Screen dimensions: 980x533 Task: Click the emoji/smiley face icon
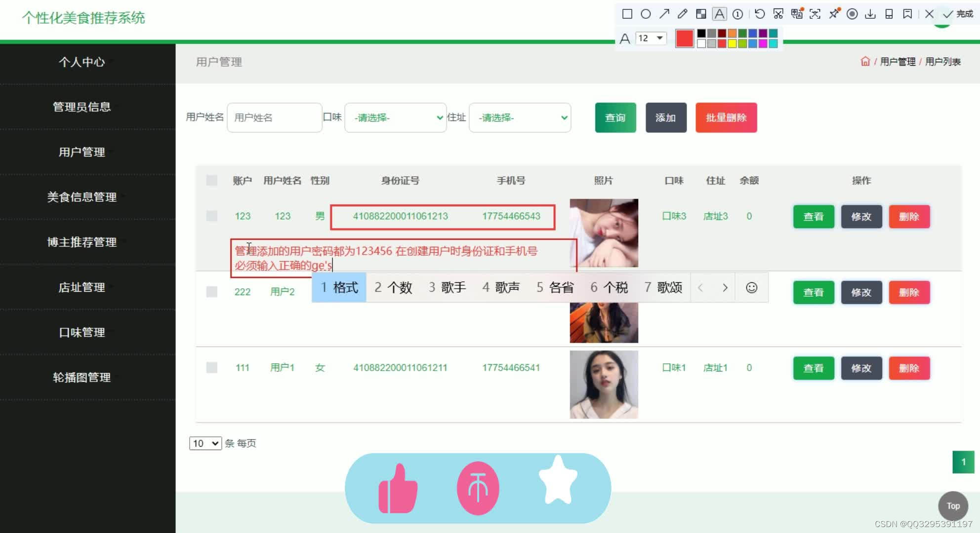pos(752,288)
